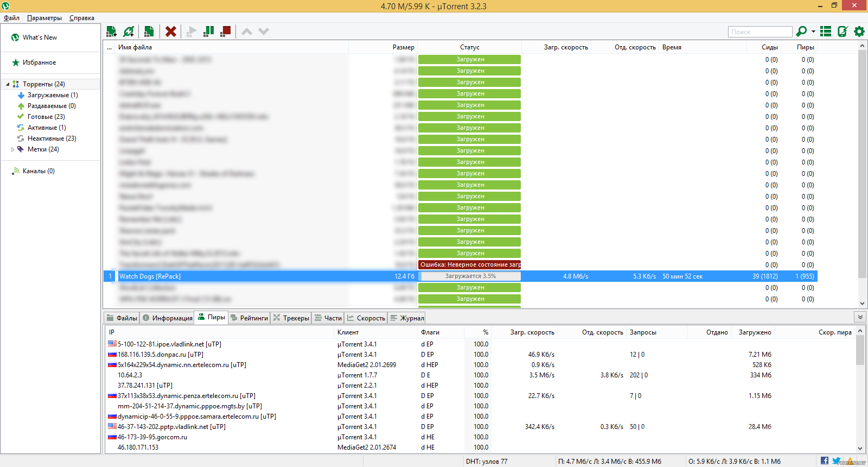This screenshot has height=467, width=868.
Task: Select peer 168.116.139.5.donpac.ru
Action: pos(161,355)
